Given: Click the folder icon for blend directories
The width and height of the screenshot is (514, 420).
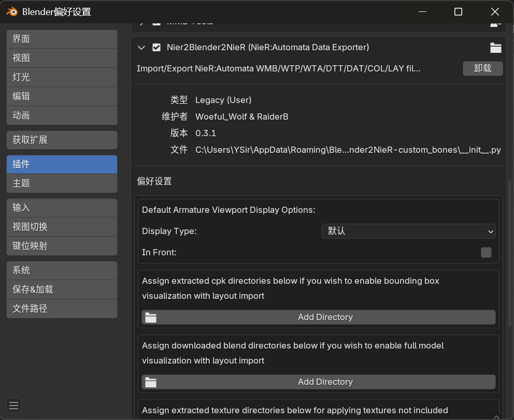Looking at the screenshot, I should tap(151, 382).
